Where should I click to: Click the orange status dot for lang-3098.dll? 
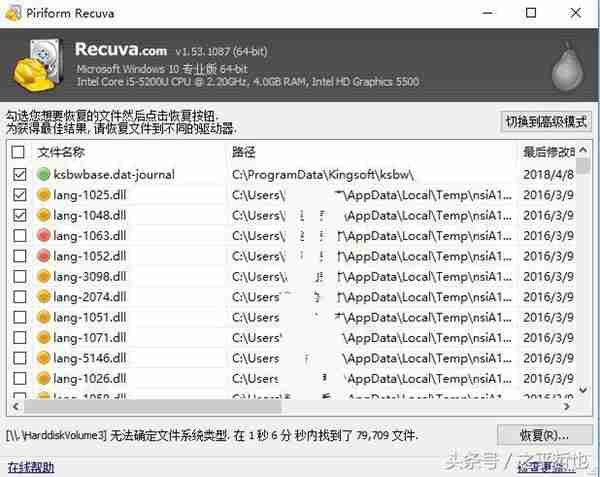[x=44, y=276]
